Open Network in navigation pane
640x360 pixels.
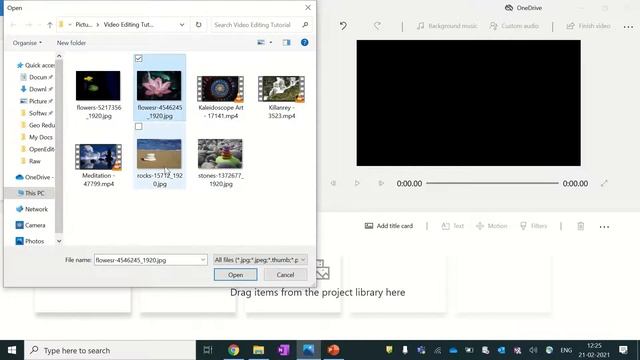coord(32,209)
